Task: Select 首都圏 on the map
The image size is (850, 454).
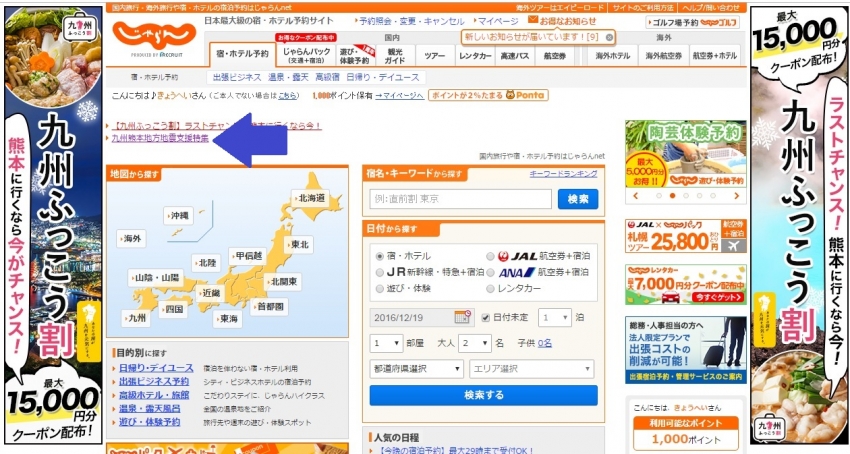Action: (269, 306)
